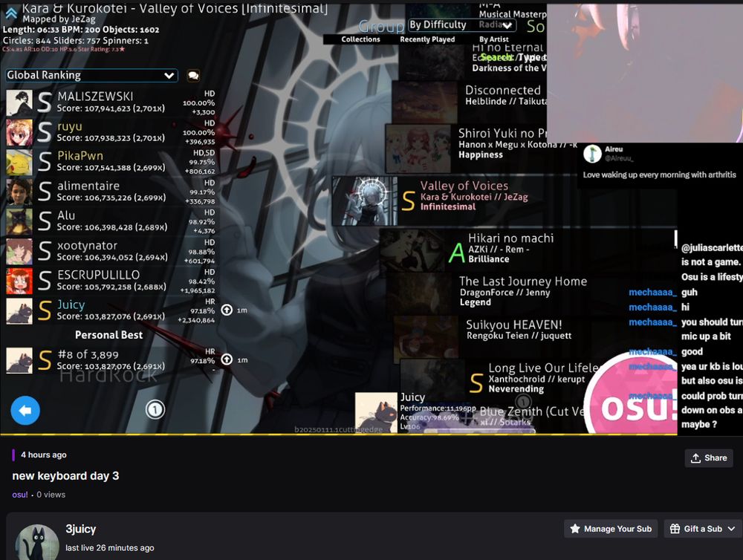
Task: Click the ruyu player name
Action: (x=70, y=126)
